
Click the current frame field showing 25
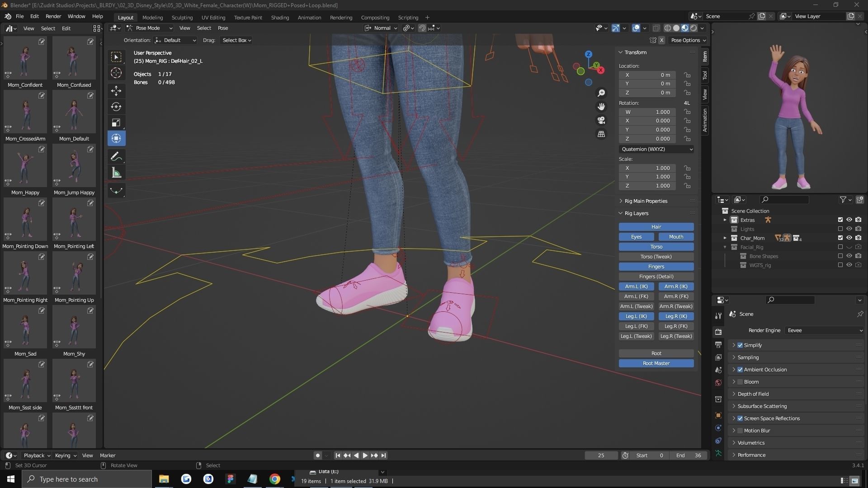pos(601,455)
